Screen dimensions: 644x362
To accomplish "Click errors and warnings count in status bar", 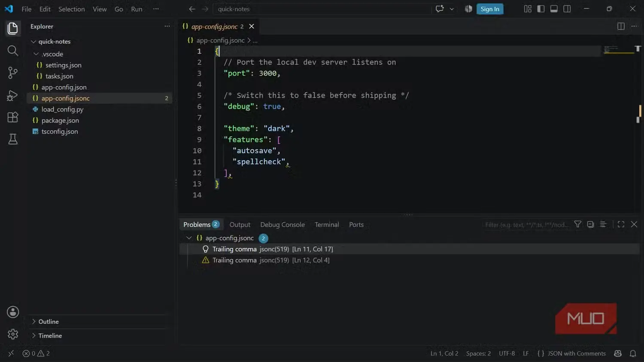I will [36, 353].
